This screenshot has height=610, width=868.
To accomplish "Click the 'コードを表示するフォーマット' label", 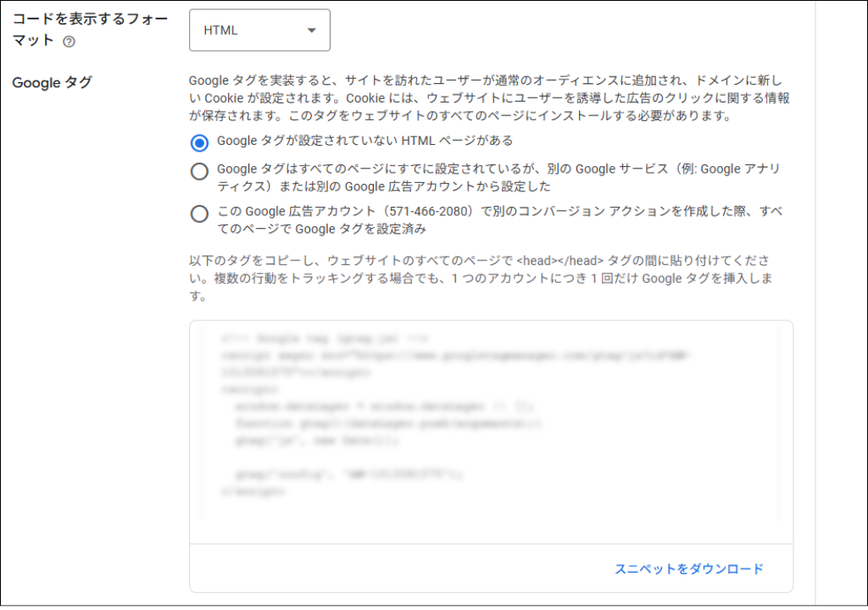I will tap(90, 30).
